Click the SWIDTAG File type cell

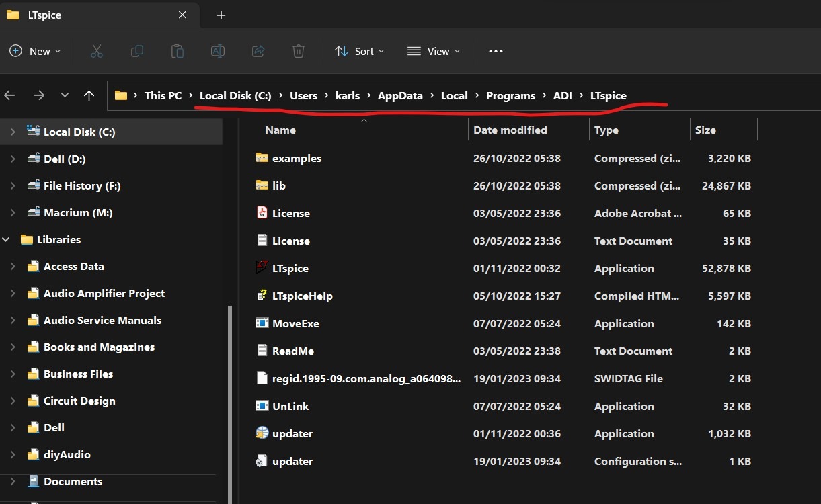(629, 378)
